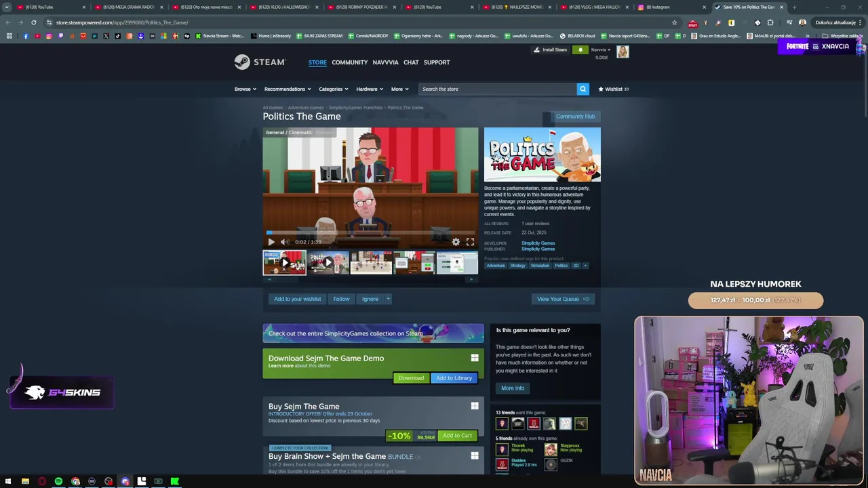Download the Sejm The Game demo
Viewport: 868px width, 488px height.
(411, 378)
